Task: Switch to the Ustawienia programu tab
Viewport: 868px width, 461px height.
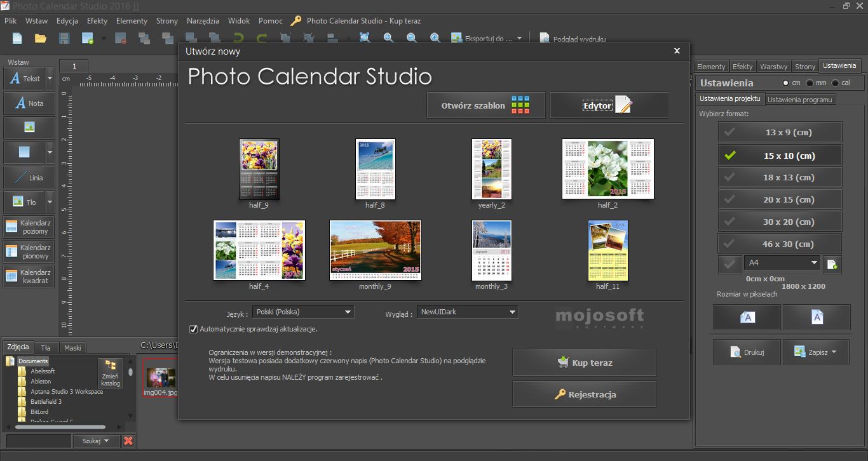Action: [x=799, y=100]
